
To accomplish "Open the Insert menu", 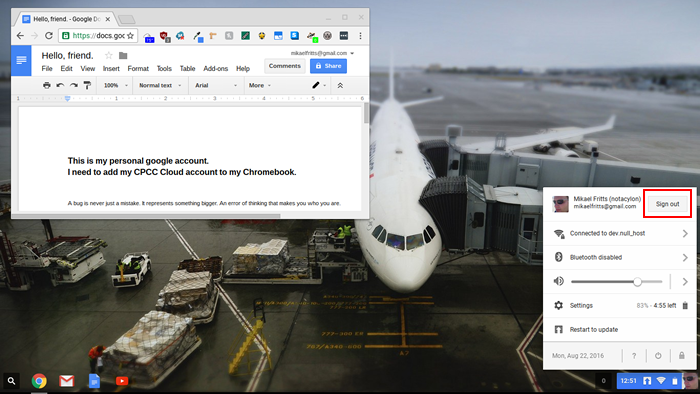I will point(111,69).
